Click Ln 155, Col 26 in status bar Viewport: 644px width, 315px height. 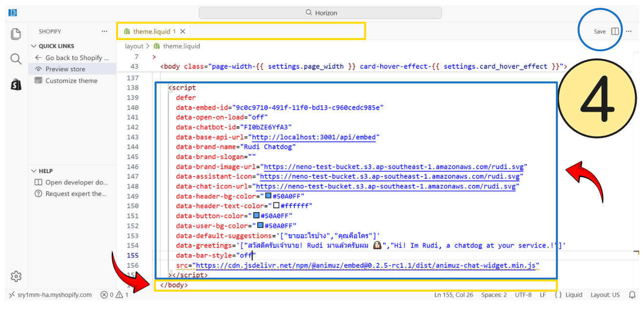(x=454, y=295)
